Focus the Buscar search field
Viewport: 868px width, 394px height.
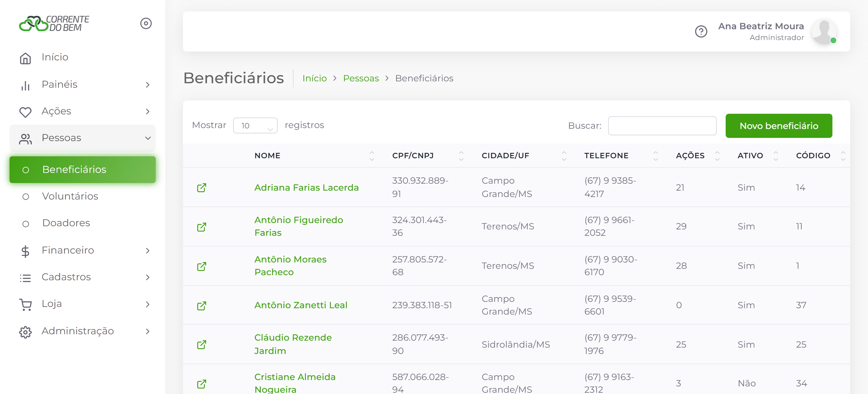[x=662, y=126]
